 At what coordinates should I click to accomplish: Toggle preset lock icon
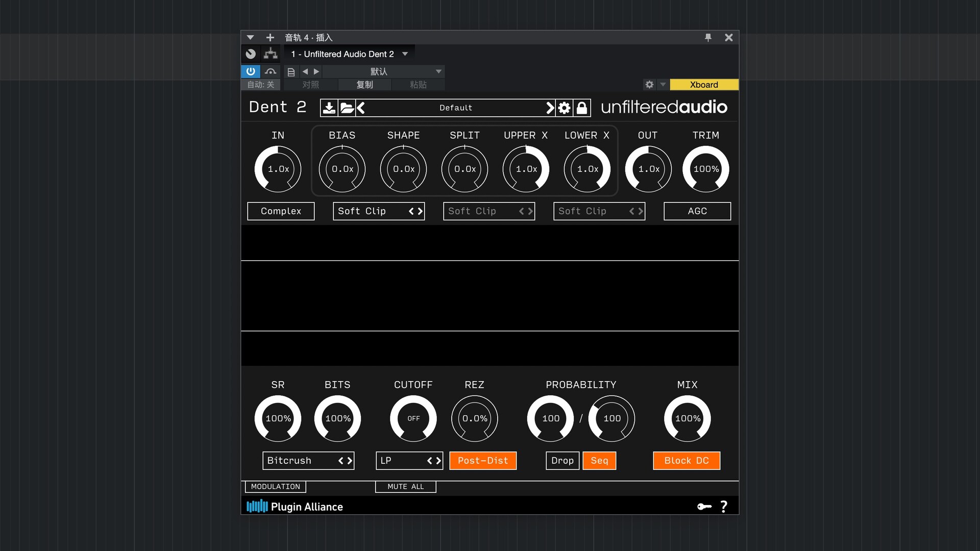pos(581,108)
